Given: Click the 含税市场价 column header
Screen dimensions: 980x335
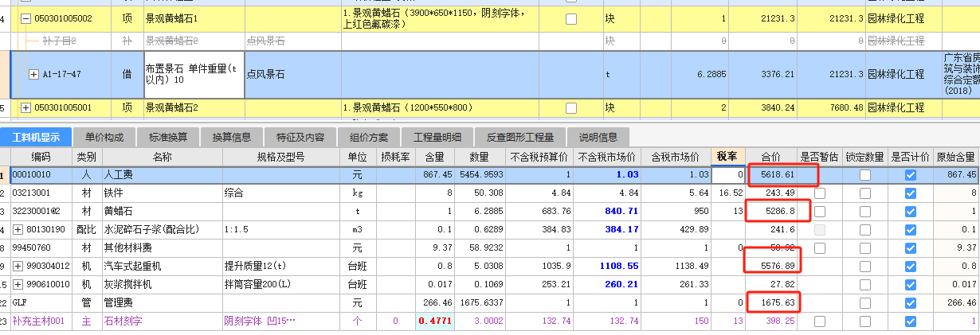Looking at the screenshot, I should pyautogui.click(x=675, y=156).
